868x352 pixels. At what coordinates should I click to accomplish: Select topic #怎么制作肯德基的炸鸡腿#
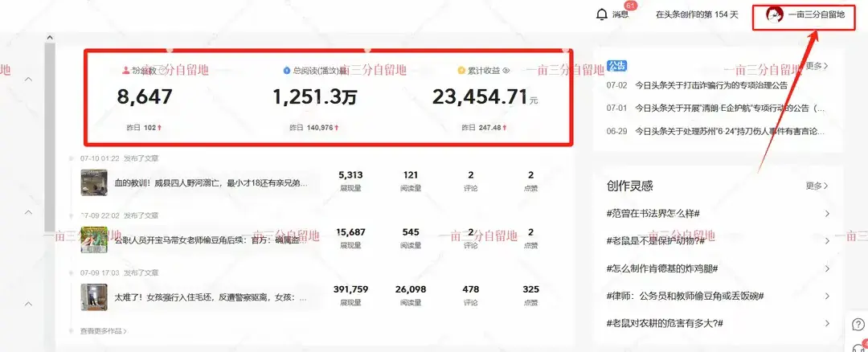(662, 268)
